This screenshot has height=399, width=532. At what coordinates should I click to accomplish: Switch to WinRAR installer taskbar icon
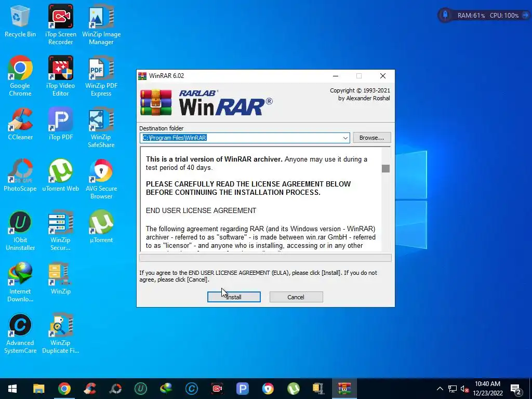(x=344, y=389)
